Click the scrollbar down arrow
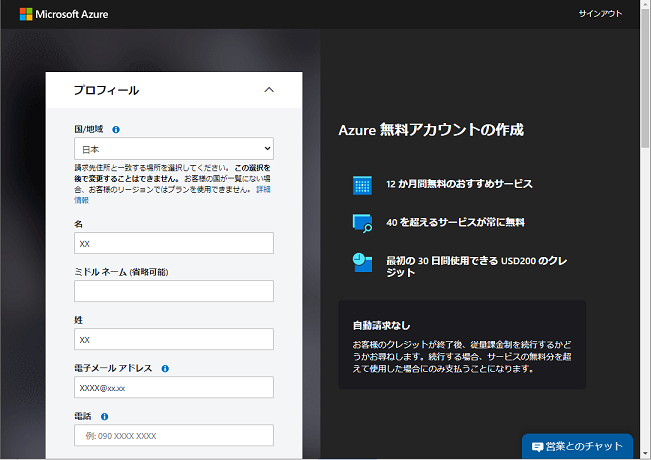The width and height of the screenshot is (651, 460). [x=645, y=455]
